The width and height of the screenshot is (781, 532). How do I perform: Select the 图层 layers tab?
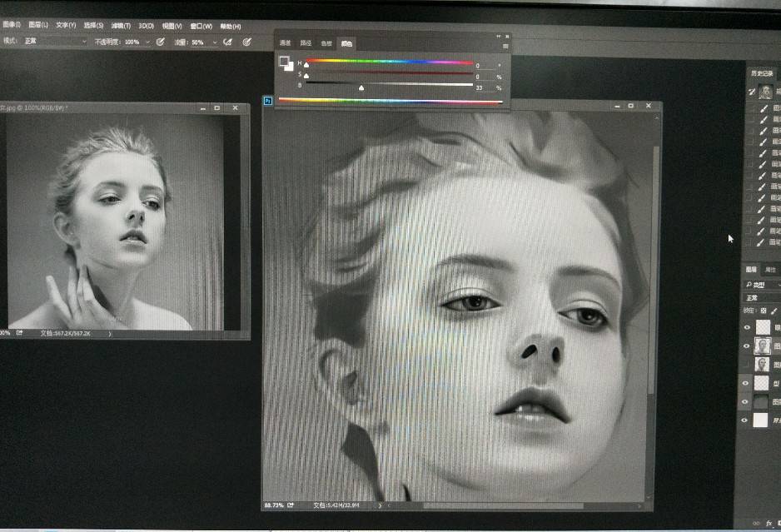click(x=751, y=270)
